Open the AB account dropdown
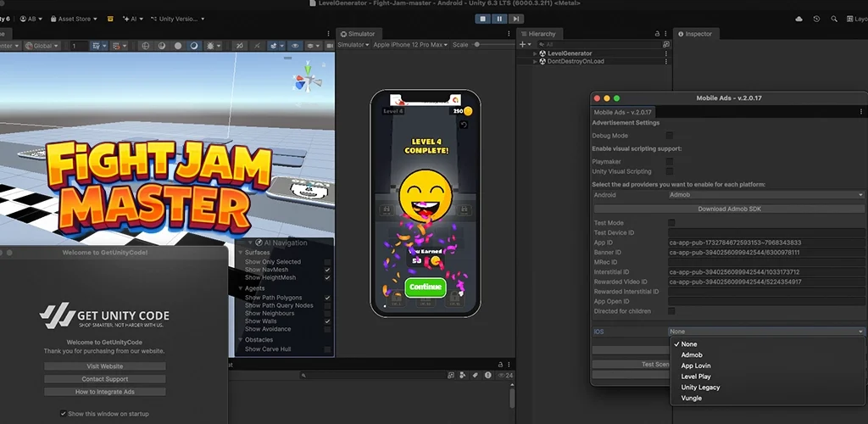This screenshot has width=868, height=424. [x=31, y=19]
